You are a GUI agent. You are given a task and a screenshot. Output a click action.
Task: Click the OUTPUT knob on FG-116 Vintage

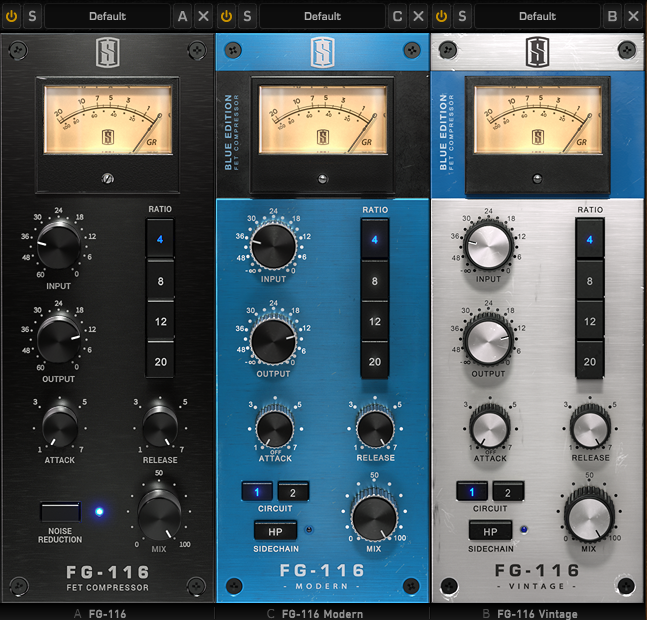488,341
